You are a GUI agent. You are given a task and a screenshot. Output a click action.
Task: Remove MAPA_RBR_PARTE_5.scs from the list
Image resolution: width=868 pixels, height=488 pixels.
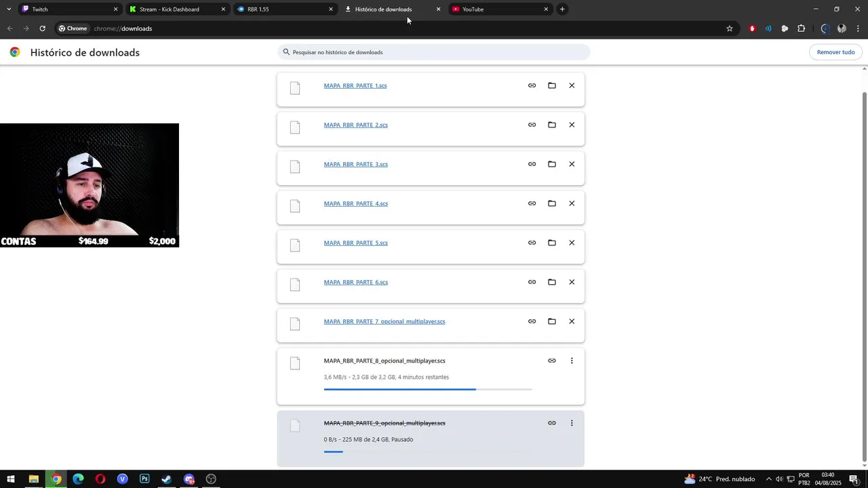tap(572, 243)
